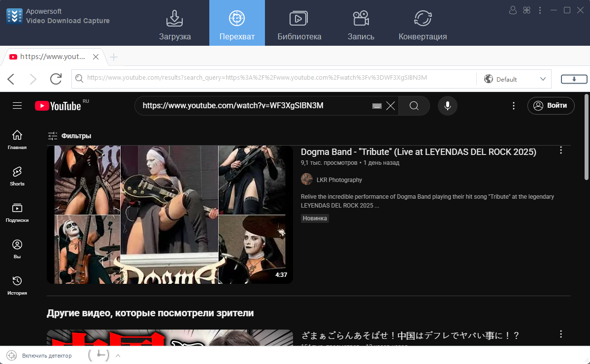Viewport: 590px width, 364px height.
Task: Add a new browser tab
Action: pos(114,57)
